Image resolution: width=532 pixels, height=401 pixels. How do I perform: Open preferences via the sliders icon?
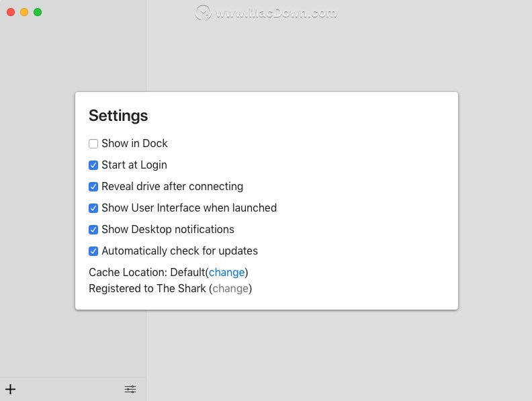point(130,389)
